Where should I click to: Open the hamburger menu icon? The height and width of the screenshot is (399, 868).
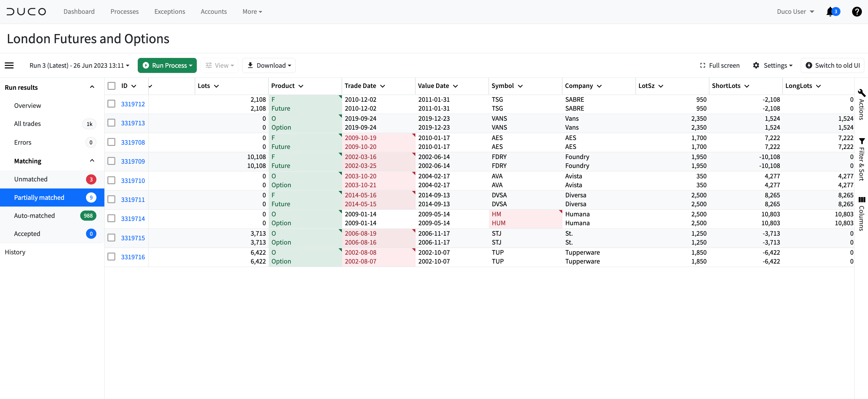(9, 66)
